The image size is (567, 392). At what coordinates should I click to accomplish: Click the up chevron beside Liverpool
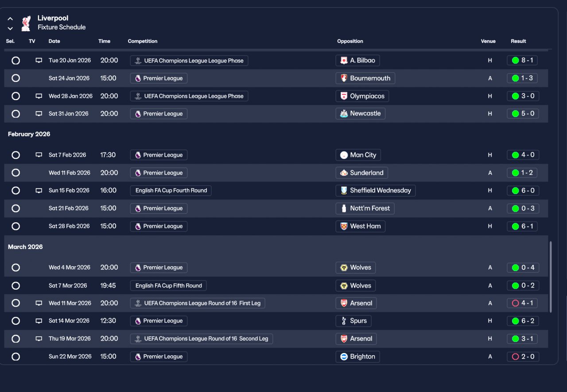(10, 19)
